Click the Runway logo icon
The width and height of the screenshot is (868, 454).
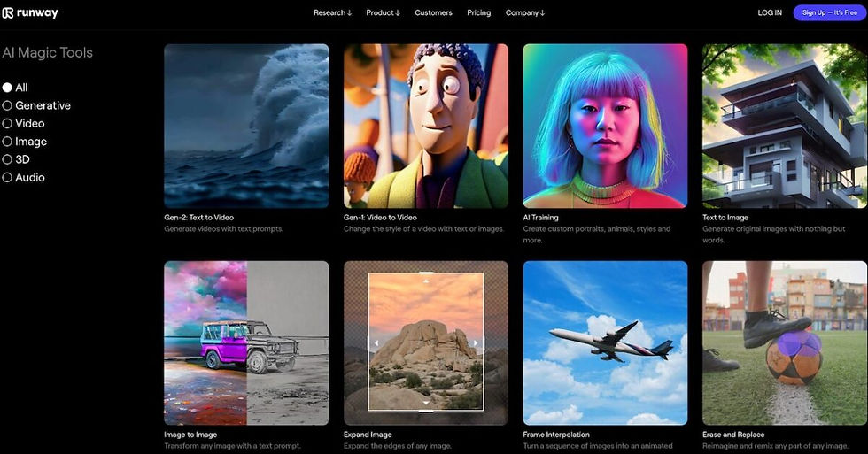pos(7,12)
